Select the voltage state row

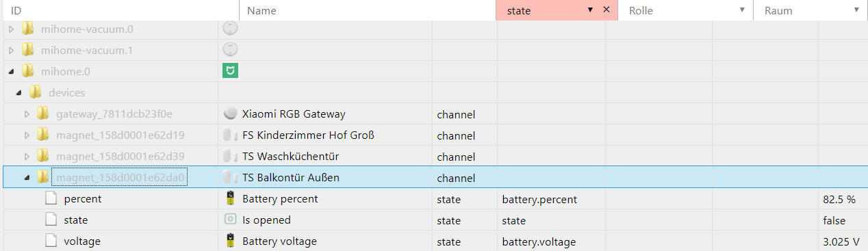coord(434,241)
